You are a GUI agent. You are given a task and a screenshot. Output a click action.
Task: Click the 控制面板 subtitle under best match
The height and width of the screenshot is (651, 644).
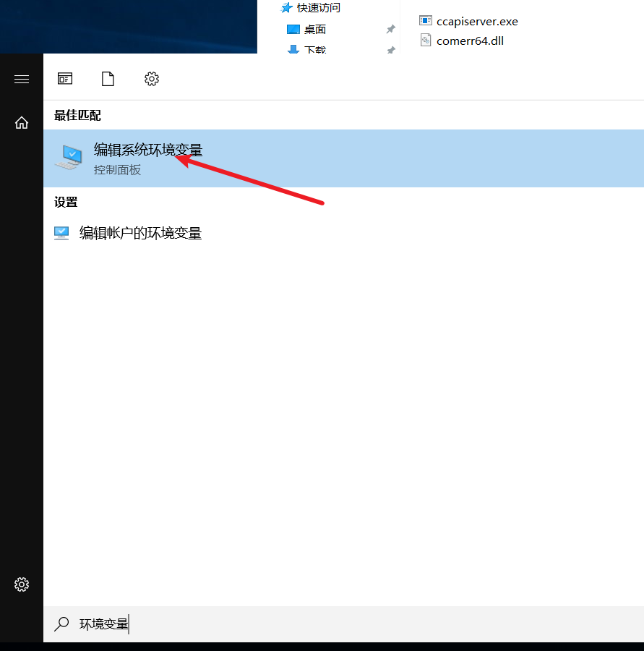(117, 170)
